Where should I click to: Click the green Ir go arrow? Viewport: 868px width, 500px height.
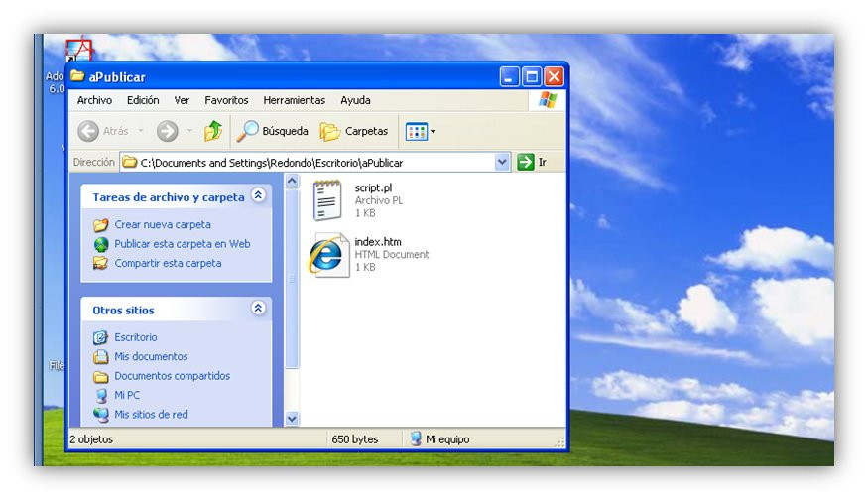[525, 163]
